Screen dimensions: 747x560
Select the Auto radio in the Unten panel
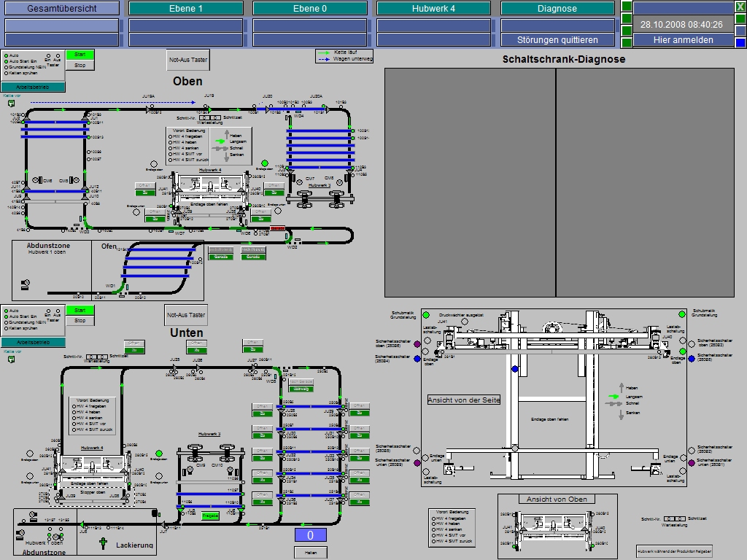point(6,311)
